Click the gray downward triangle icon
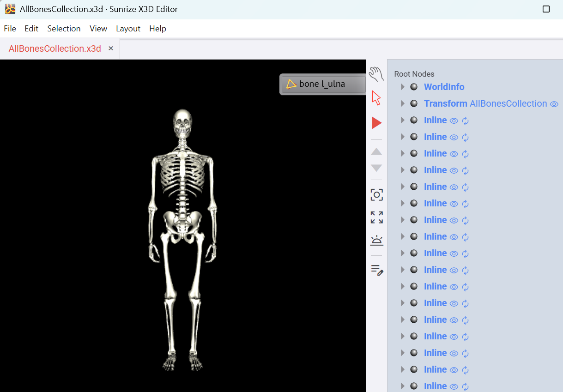Image resolution: width=563 pixels, height=392 pixels. [376, 168]
